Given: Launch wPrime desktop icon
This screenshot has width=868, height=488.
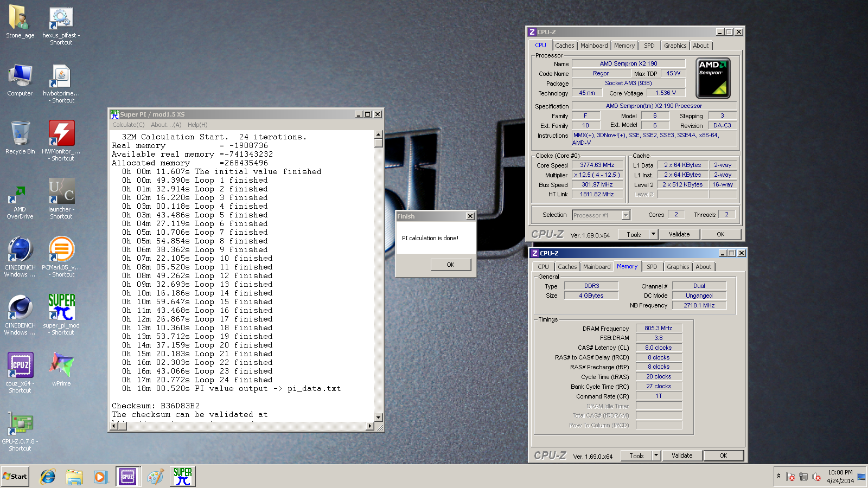Looking at the screenshot, I should 61,370.
